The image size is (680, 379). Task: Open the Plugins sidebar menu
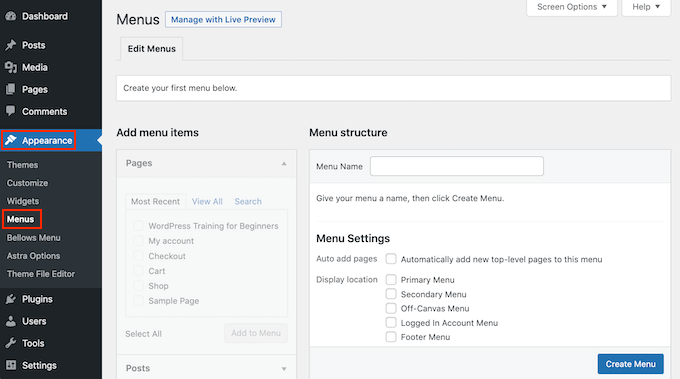pos(37,299)
